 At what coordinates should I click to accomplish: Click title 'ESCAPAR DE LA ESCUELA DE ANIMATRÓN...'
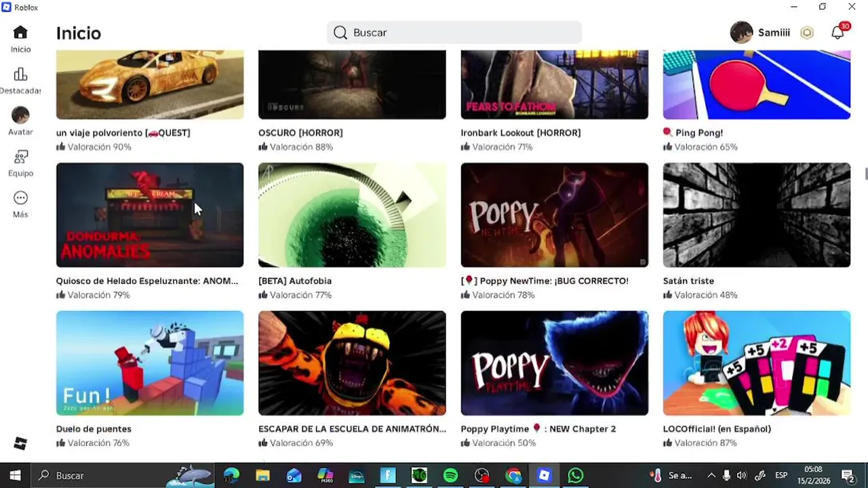[352, 429]
